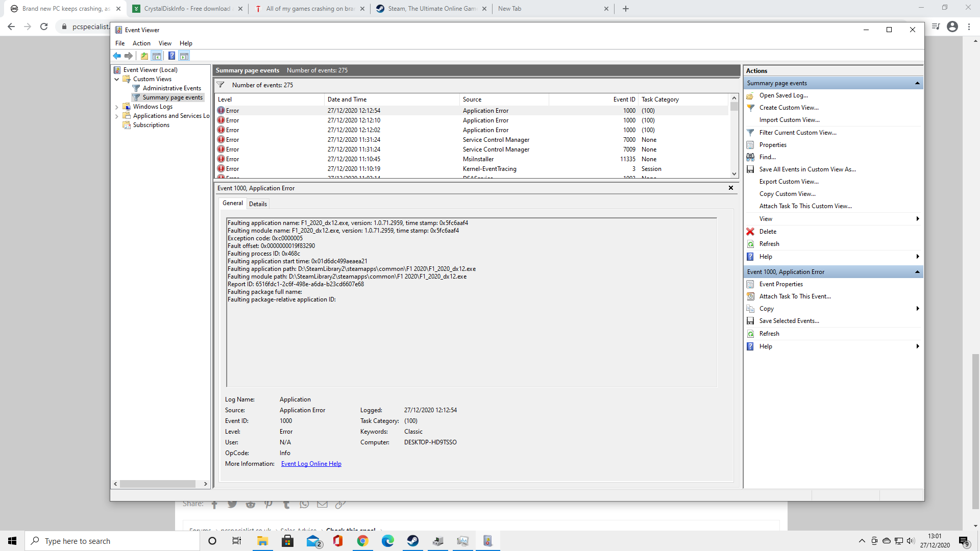Screen dimensions: 980x551
Task: Open the File menu in Event Viewer
Action: pos(120,43)
